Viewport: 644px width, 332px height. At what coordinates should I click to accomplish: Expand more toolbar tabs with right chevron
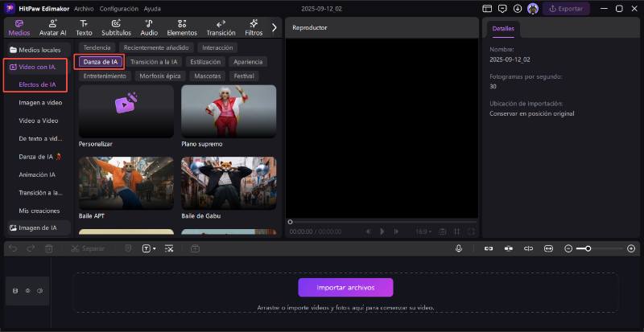click(275, 27)
